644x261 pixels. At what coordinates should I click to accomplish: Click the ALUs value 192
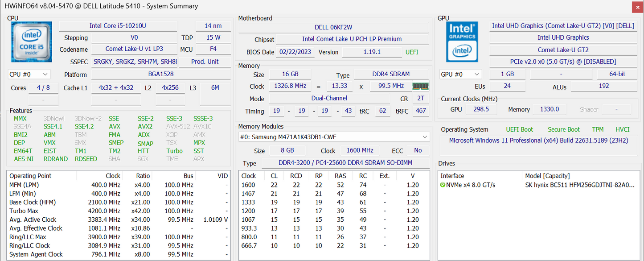pyautogui.click(x=604, y=86)
